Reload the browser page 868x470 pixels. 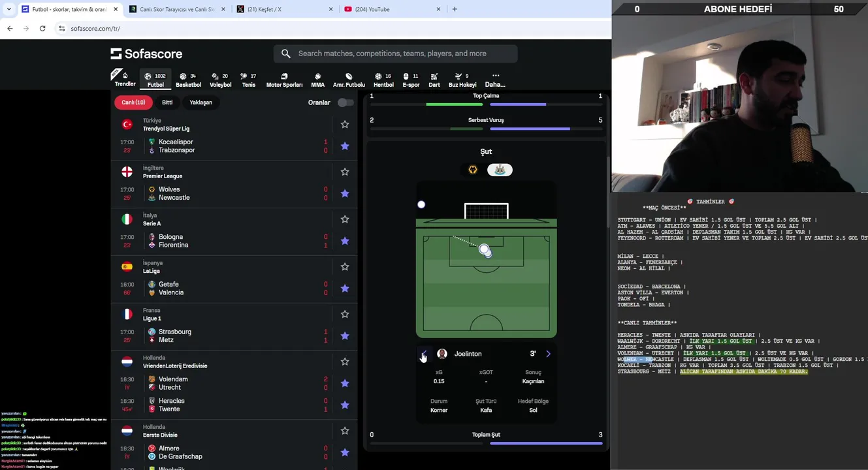[x=42, y=29]
